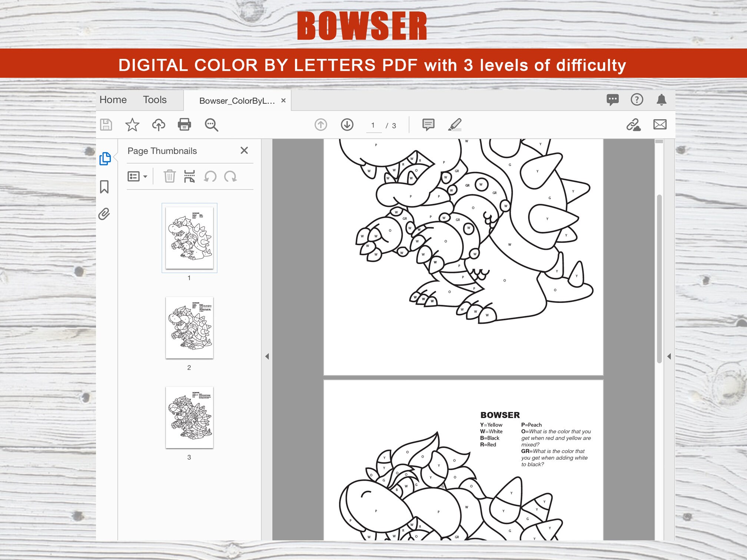Click the Print icon
747x560 pixels.
click(185, 125)
